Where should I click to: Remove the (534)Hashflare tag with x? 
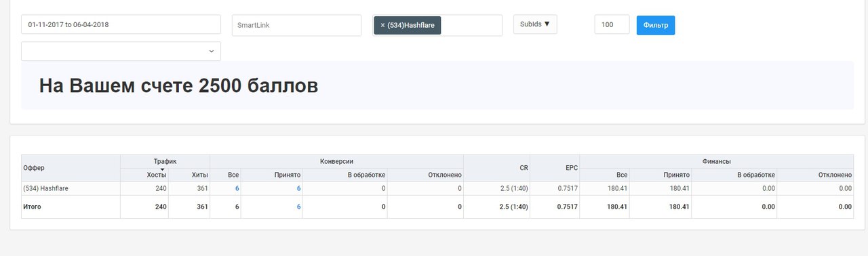click(382, 25)
